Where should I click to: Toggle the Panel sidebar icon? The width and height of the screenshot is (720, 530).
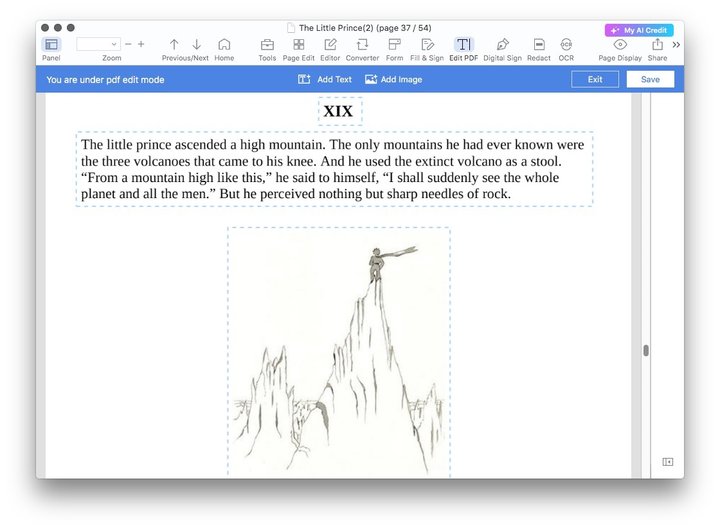(51, 45)
